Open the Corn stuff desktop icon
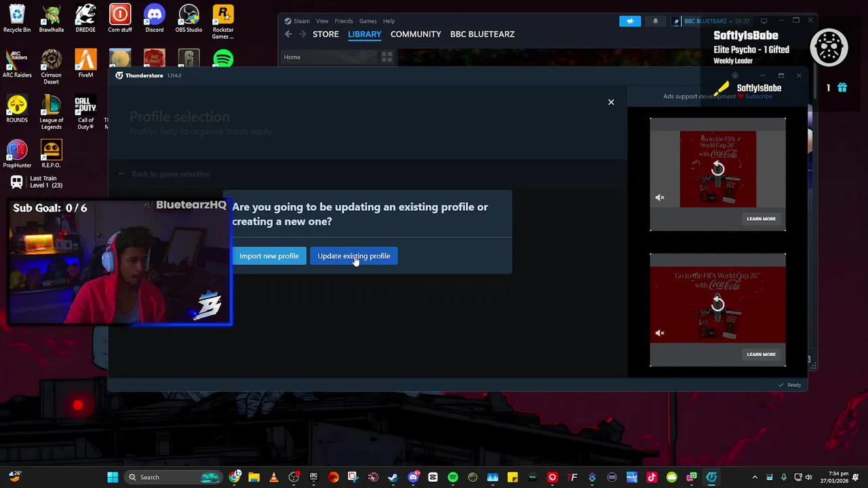The width and height of the screenshot is (868, 488). pyautogui.click(x=120, y=19)
